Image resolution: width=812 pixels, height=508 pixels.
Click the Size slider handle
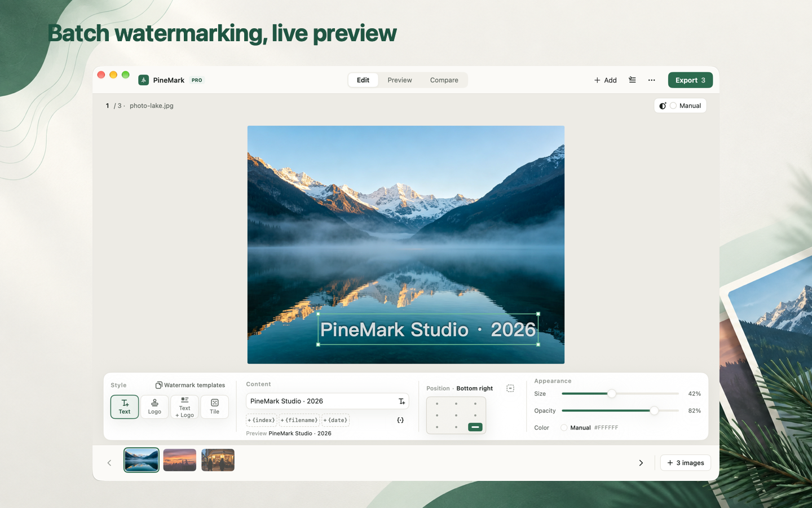click(611, 393)
